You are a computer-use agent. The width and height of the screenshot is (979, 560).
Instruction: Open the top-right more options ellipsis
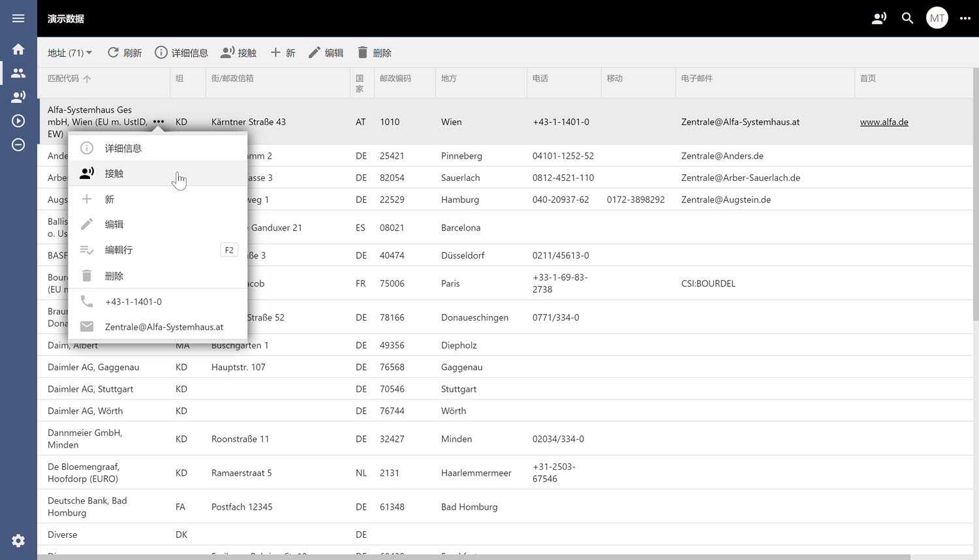pyautogui.click(x=965, y=18)
